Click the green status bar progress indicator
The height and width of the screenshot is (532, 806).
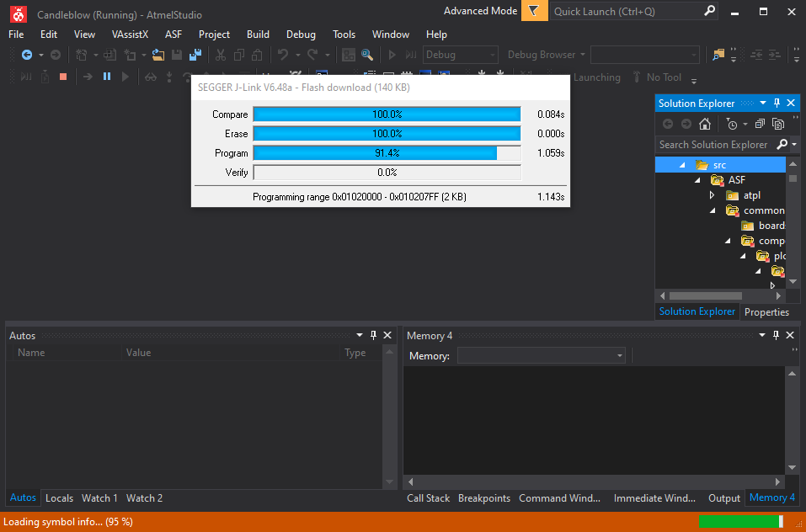[741, 522]
